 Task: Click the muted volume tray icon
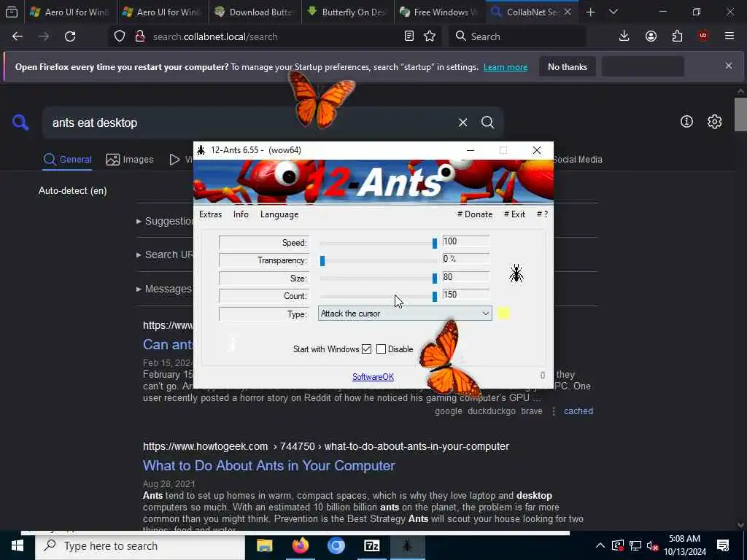653,545
